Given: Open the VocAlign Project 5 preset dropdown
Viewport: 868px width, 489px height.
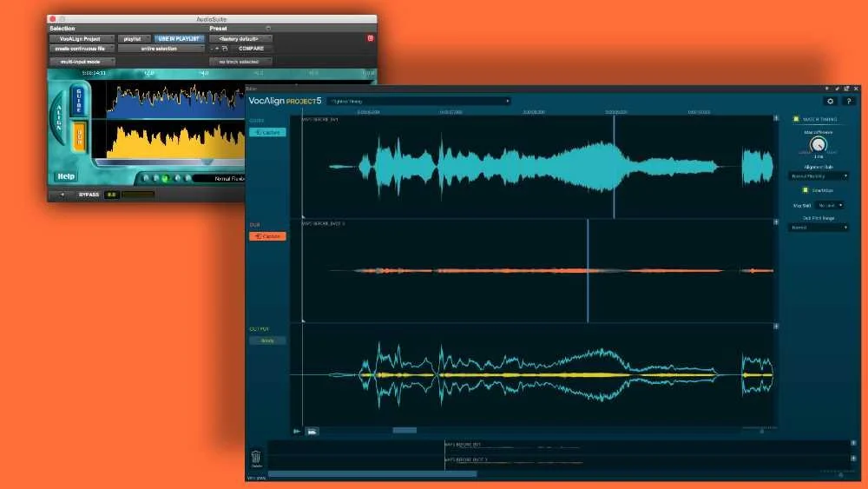Looking at the screenshot, I should (x=418, y=102).
